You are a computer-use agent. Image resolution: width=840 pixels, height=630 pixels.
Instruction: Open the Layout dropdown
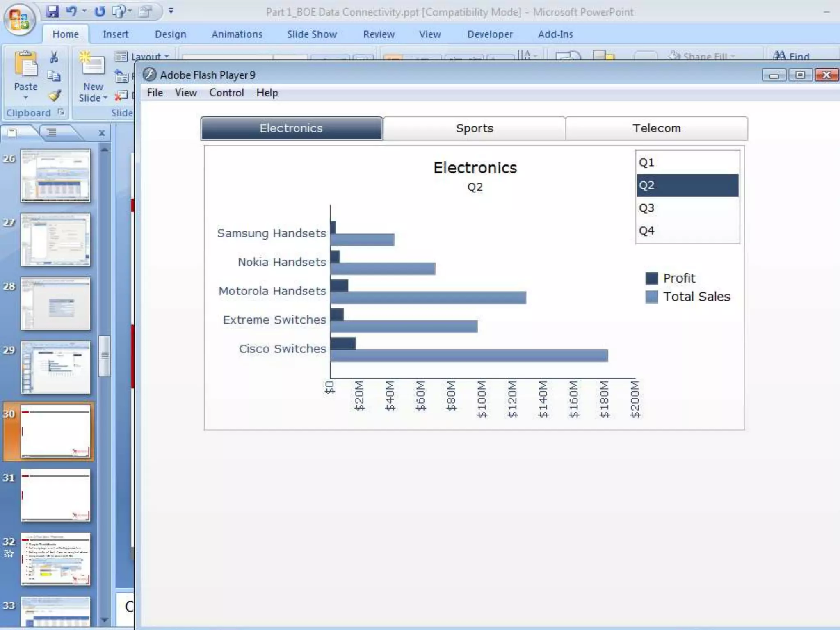coord(142,57)
